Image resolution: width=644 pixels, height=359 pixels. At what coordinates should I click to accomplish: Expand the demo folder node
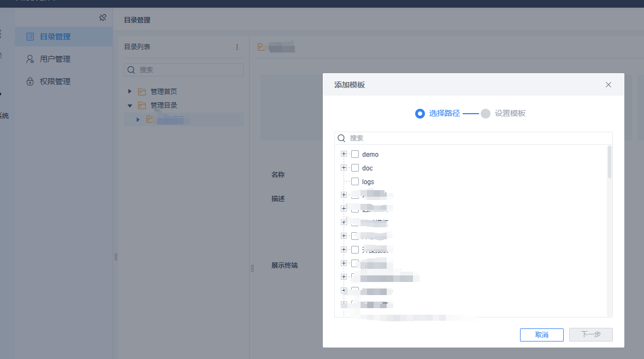coord(344,154)
